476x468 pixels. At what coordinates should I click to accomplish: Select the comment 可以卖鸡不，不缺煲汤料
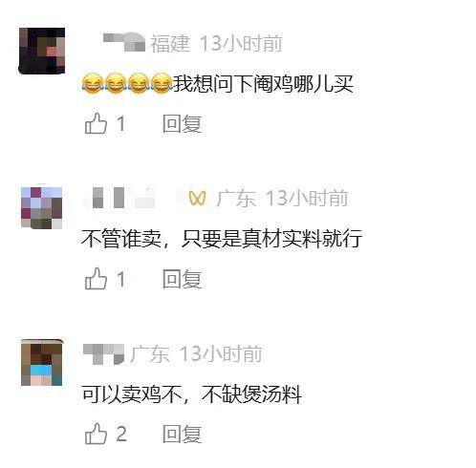[191, 394]
